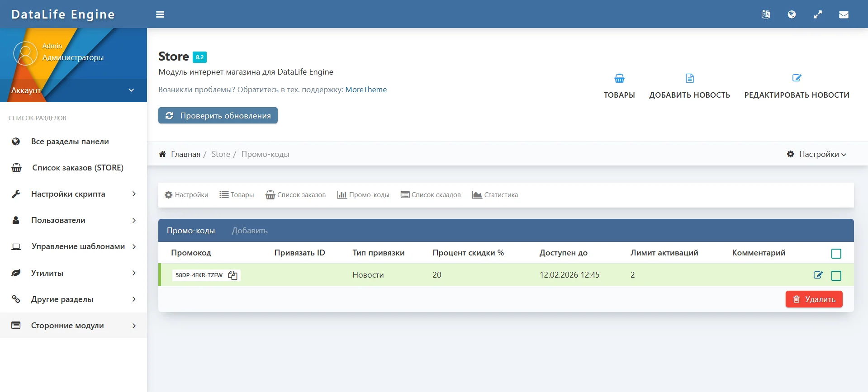Expand Сторонние модули sidebar section

tap(134, 326)
